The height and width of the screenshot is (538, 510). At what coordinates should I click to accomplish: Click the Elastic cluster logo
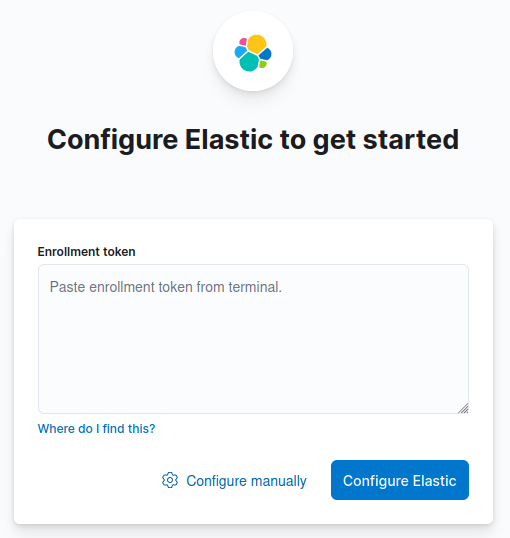click(253, 53)
